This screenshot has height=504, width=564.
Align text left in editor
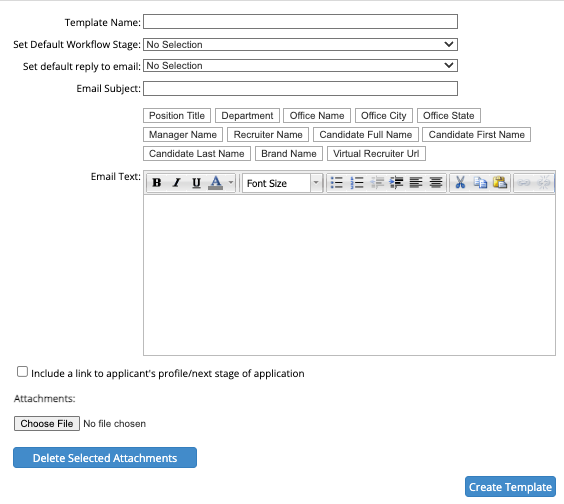pyautogui.click(x=416, y=183)
